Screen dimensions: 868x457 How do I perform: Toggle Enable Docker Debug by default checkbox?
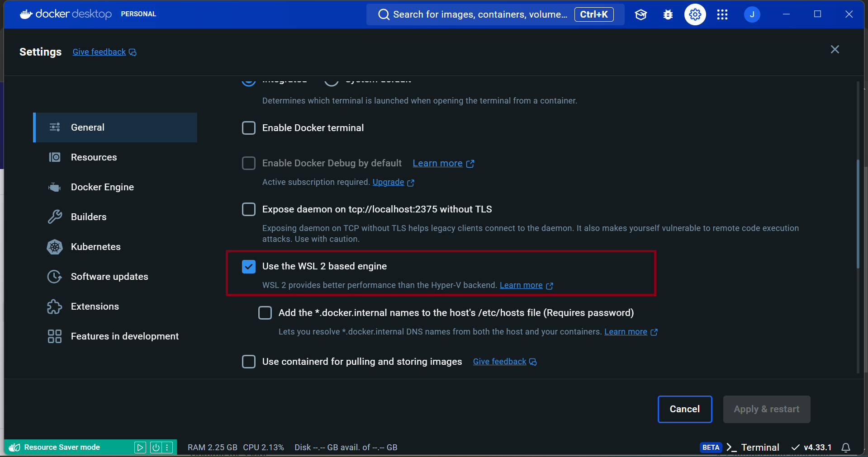(249, 163)
